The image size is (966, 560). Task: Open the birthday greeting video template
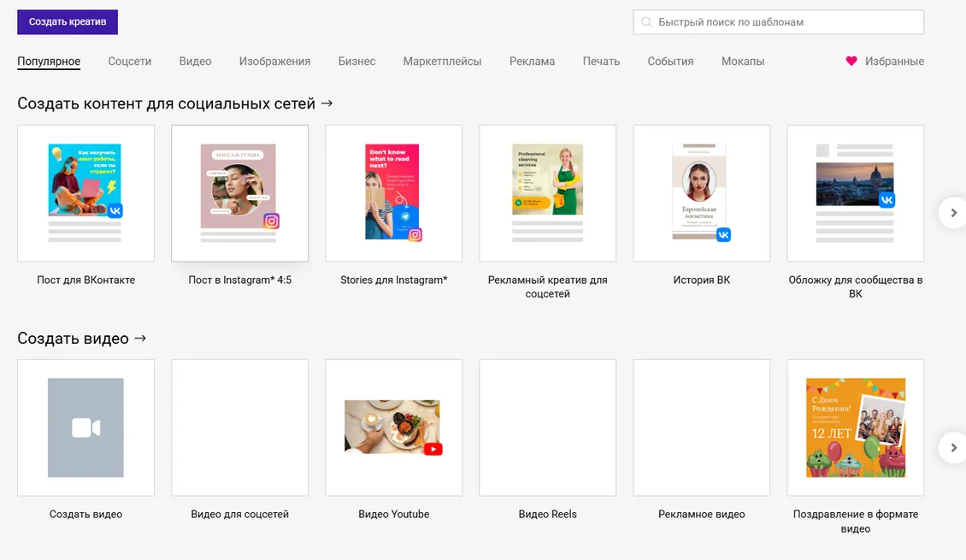tap(856, 427)
